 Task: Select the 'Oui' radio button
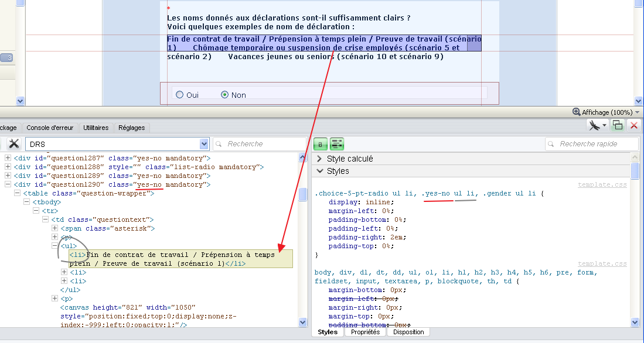(180, 95)
